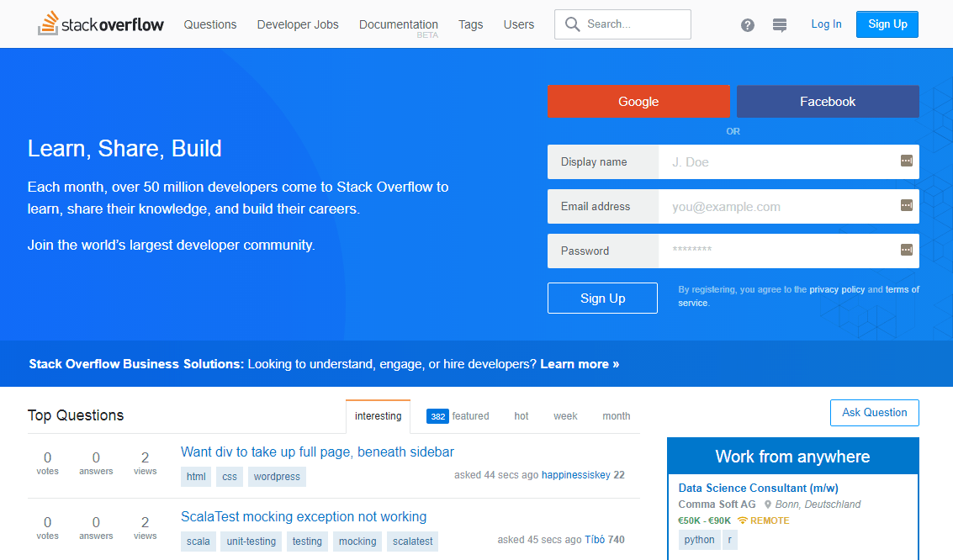The height and width of the screenshot is (560, 953).
Task: Open the privacy policy link
Action: pos(837,290)
